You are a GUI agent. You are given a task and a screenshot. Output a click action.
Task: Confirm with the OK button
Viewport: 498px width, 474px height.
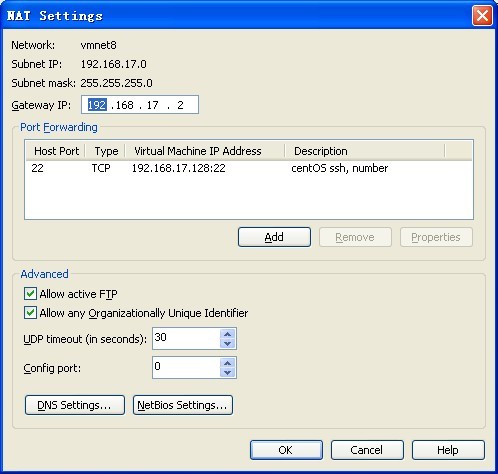tap(286, 450)
